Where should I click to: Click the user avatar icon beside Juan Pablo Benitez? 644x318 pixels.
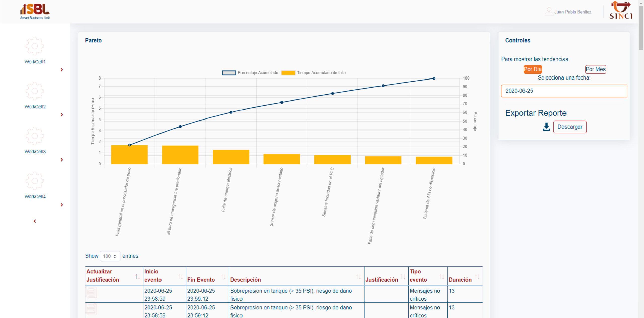coord(549,12)
